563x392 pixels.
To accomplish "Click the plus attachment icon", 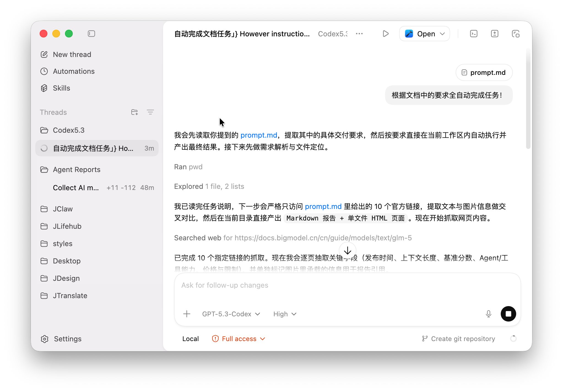I will pos(187,314).
